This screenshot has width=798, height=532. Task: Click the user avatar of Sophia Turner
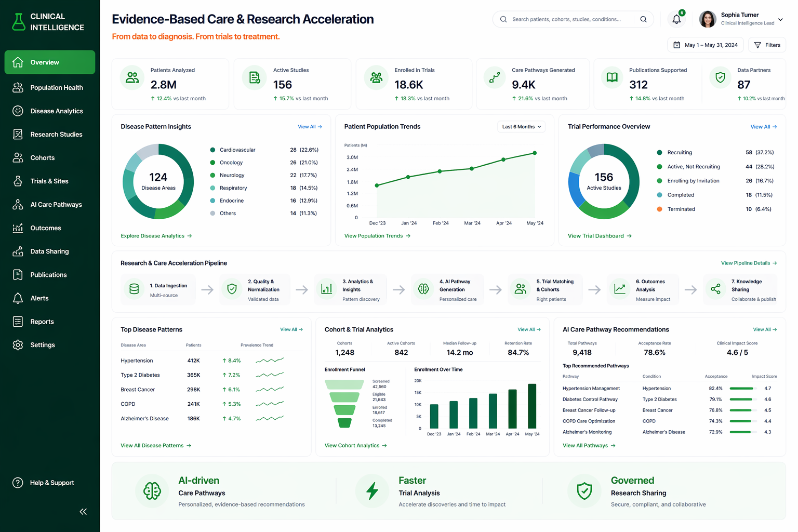coord(708,19)
